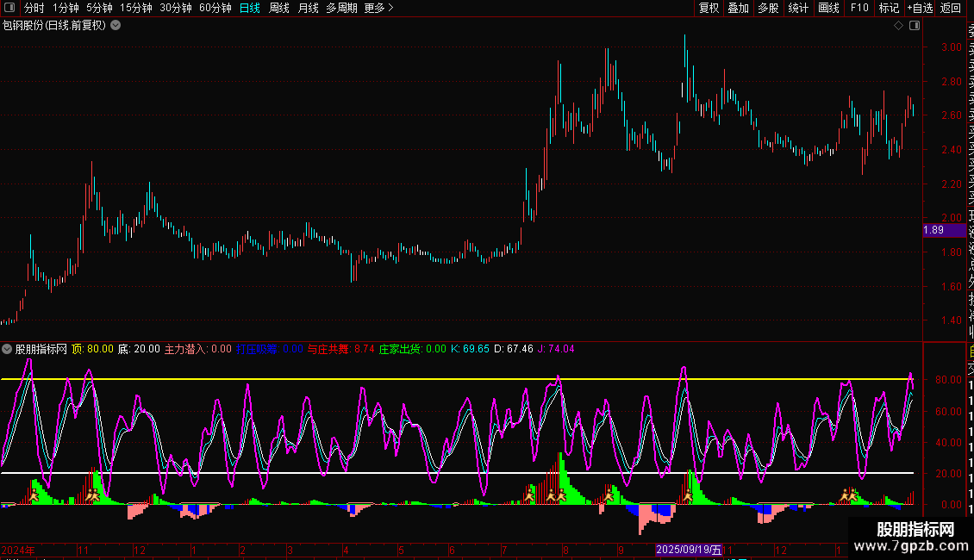Image resolution: width=974 pixels, height=560 pixels.
Task: Click the 打压吸筹: 0.00 label
Action: [270, 349]
